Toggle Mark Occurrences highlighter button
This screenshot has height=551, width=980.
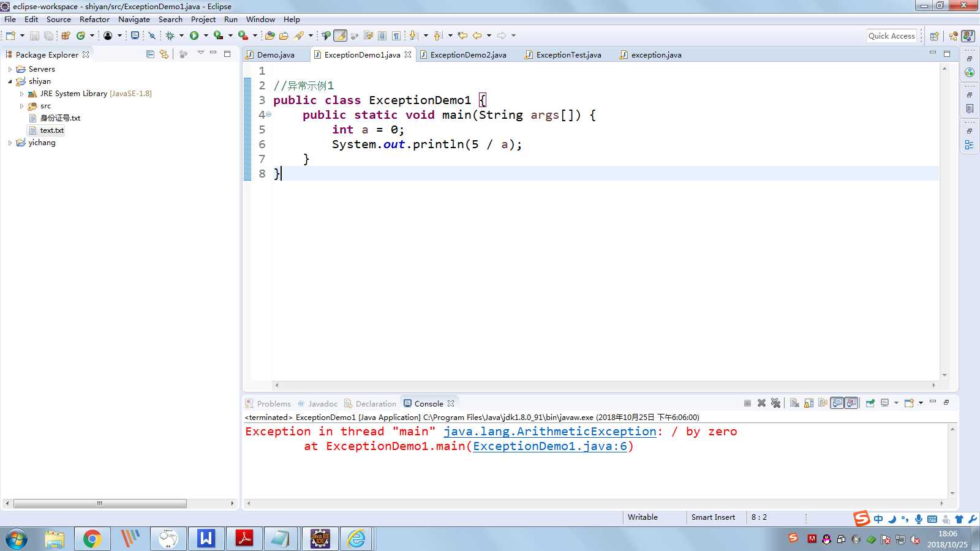pos(340,36)
